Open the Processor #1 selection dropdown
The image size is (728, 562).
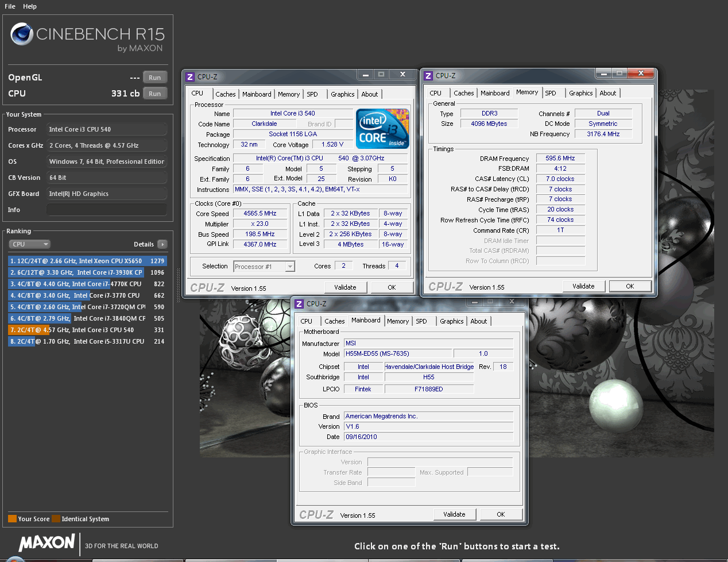click(x=264, y=266)
